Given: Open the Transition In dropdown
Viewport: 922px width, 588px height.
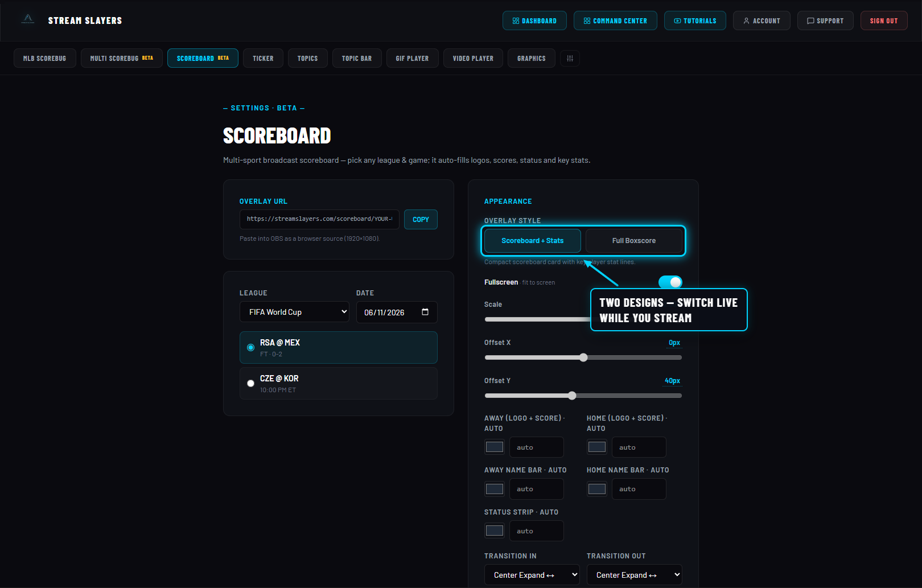Looking at the screenshot, I should coord(532,575).
